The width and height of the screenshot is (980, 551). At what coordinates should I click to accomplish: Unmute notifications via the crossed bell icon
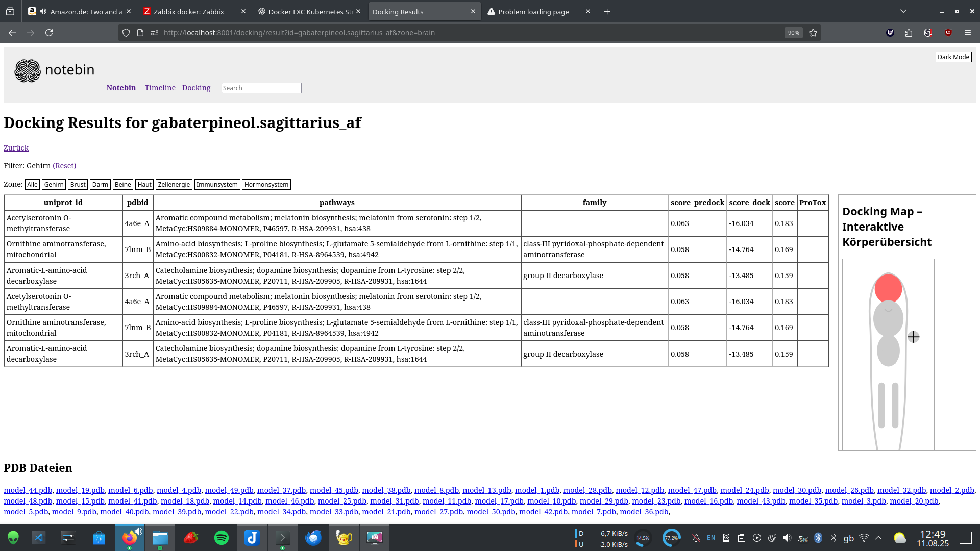[x=696, y=538]
